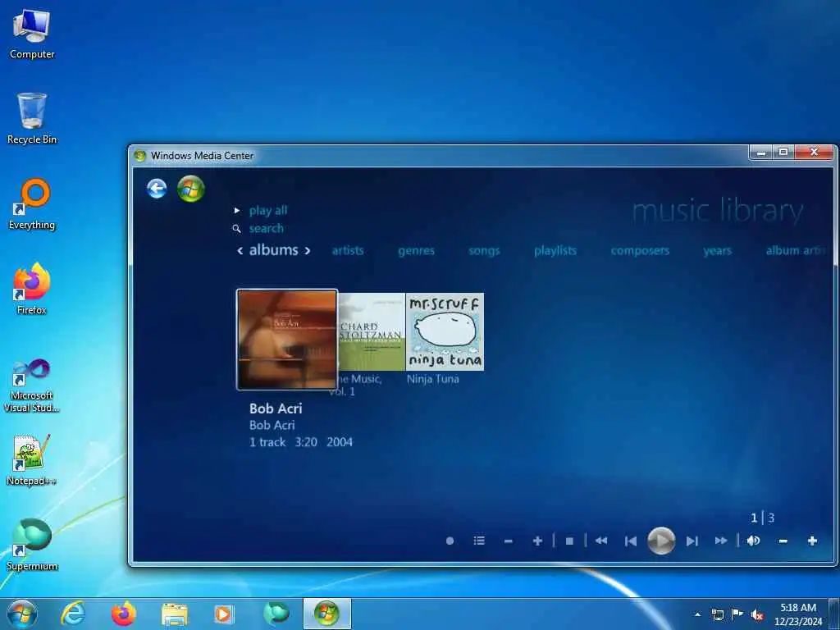Click the muted volume tray icon
This screenshot has height=630, width=840.
(x=757, y=615)
